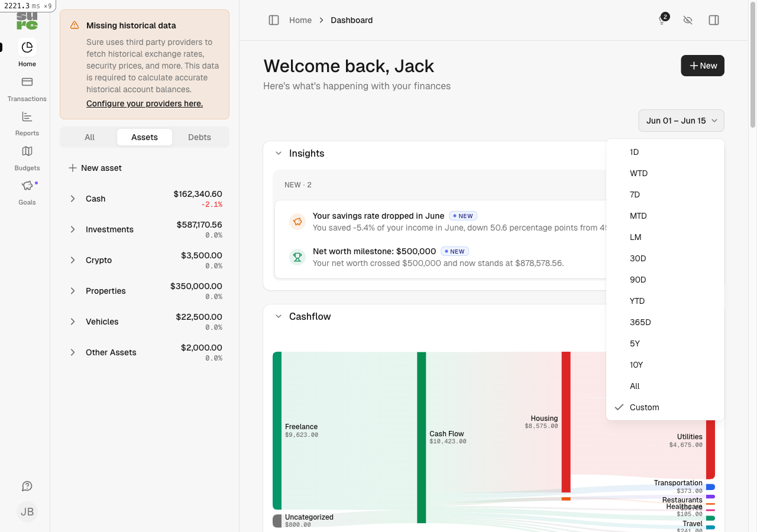
Task: Open the Jun 01 – Jun 15 period dropdown
Action: click(681, 121)
